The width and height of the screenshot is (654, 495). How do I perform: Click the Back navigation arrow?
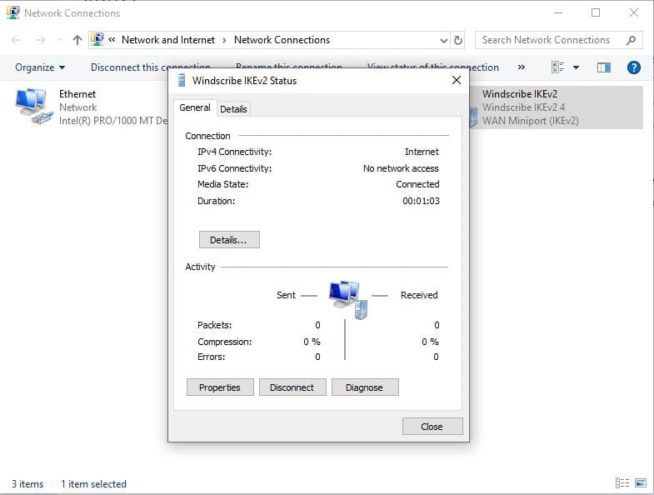pyautogui.click(x=16, y=40)
